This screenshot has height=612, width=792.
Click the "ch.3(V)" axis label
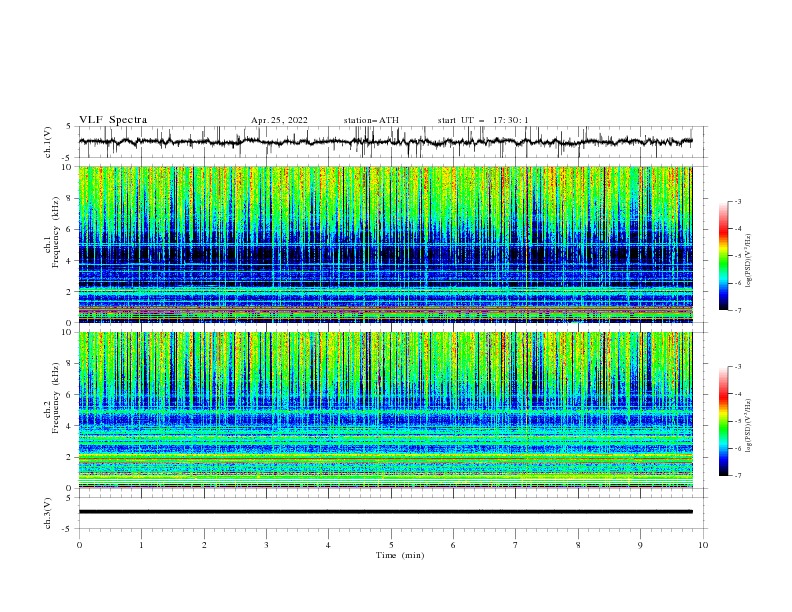48,513
